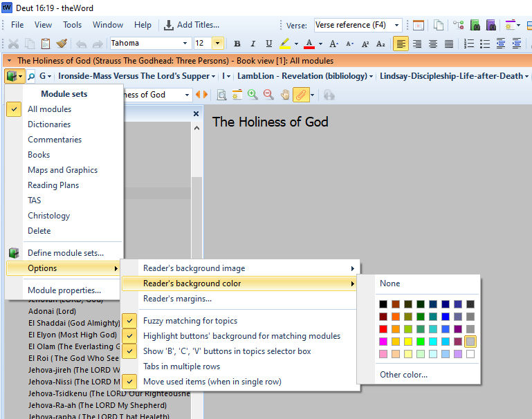Click the Format painter brush icon
The image size is (532, 419).
(62, 44)
